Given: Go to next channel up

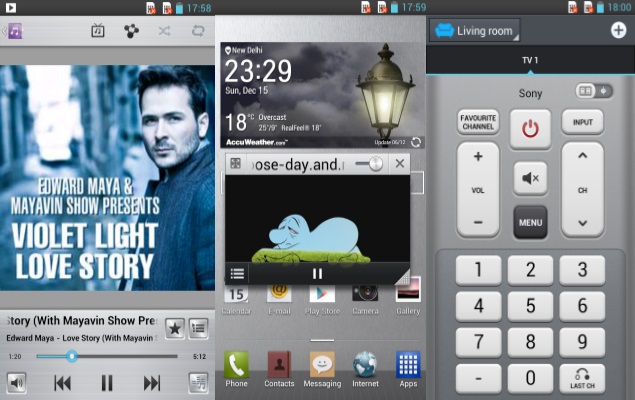Looking at the screenshot, I should (x=583, y=156).
